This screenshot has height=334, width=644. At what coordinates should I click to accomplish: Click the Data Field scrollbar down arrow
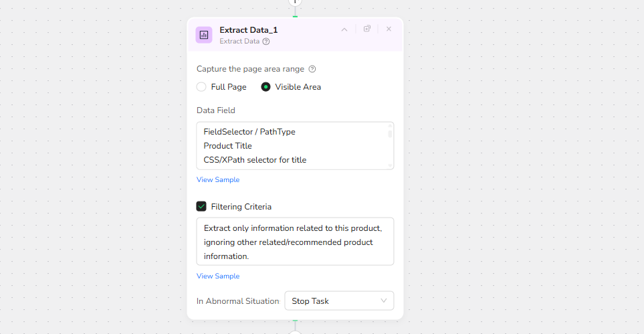390,165
